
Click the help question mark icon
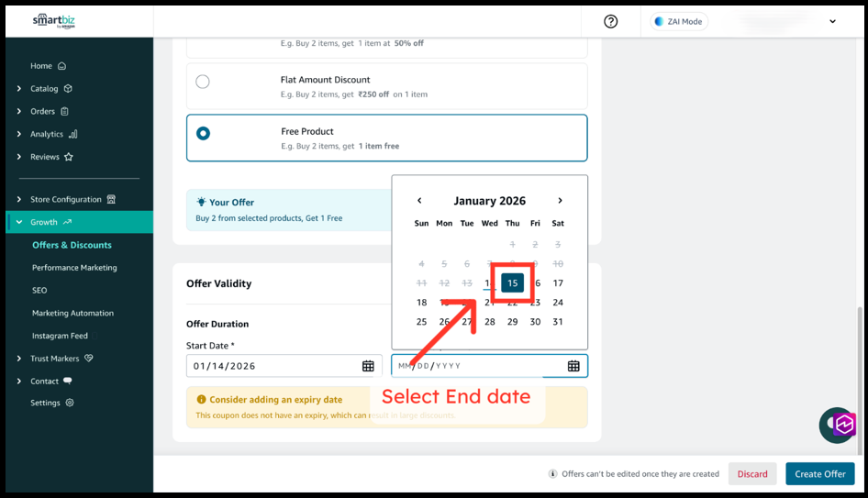point(611,22)
